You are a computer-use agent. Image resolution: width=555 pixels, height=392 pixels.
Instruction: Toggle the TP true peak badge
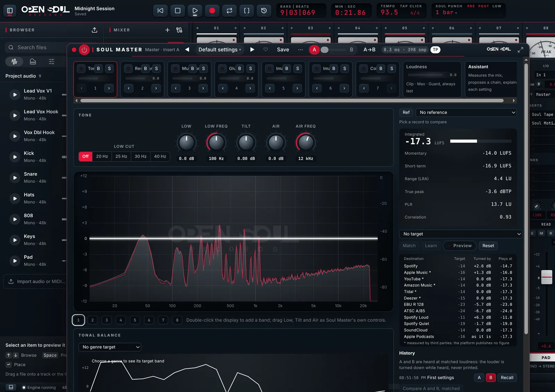point(435,50)
